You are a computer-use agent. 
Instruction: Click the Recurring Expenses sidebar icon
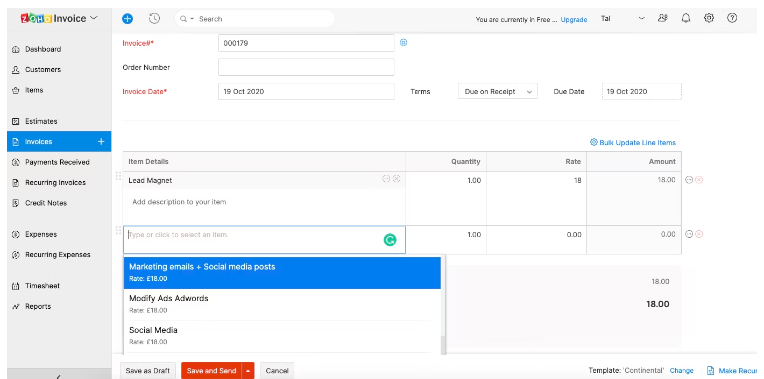[x=16, y=255]
